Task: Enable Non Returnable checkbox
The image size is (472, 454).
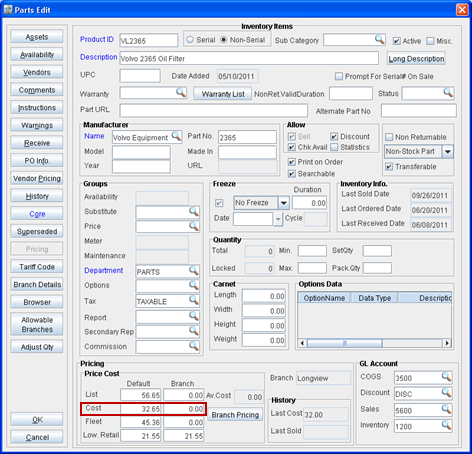Action: (x=389, y=137)
